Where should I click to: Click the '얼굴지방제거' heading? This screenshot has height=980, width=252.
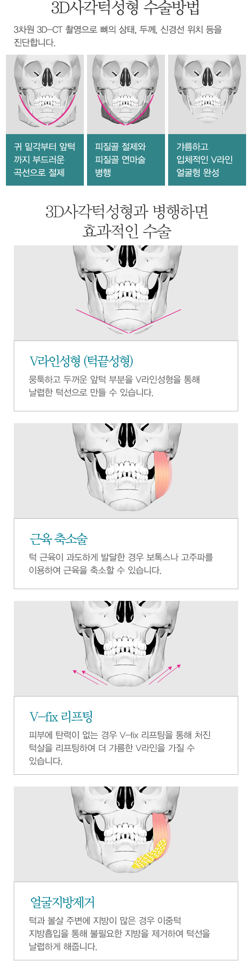(63, 902)
